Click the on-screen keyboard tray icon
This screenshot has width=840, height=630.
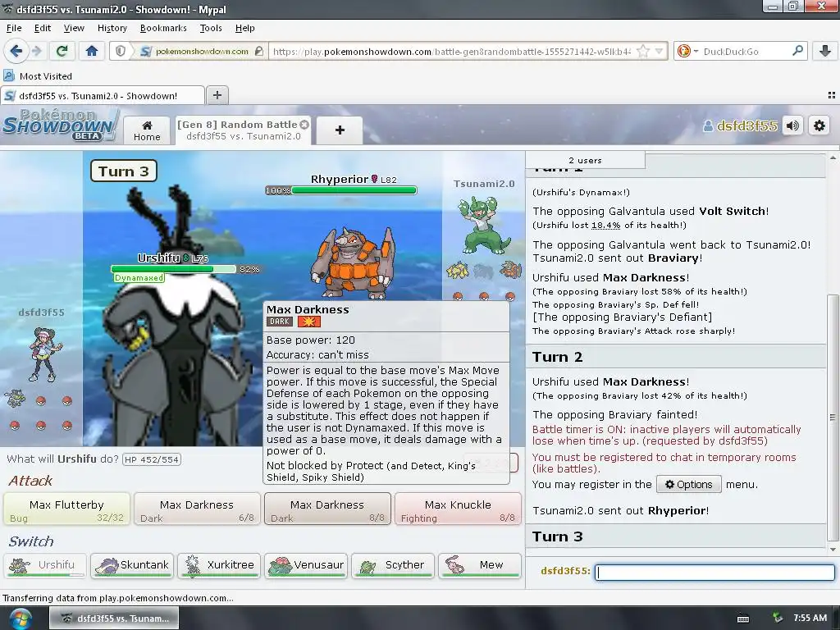743,619
